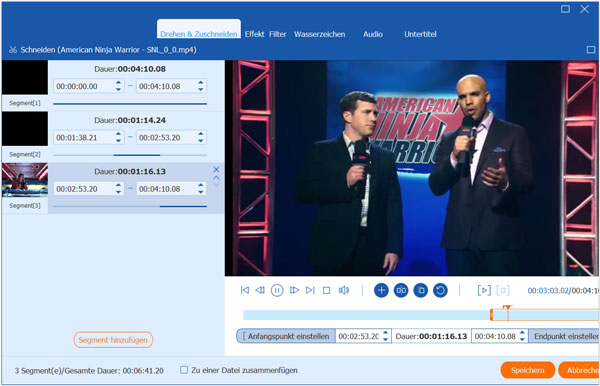This screenshot has height=386, width=600.
Task: Step forward one frame
Action: 294,290
